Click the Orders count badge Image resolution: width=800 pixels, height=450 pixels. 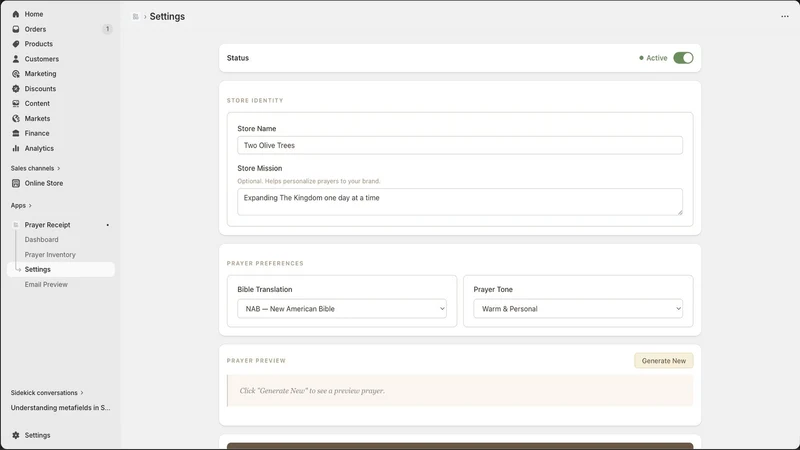(107, 29)
